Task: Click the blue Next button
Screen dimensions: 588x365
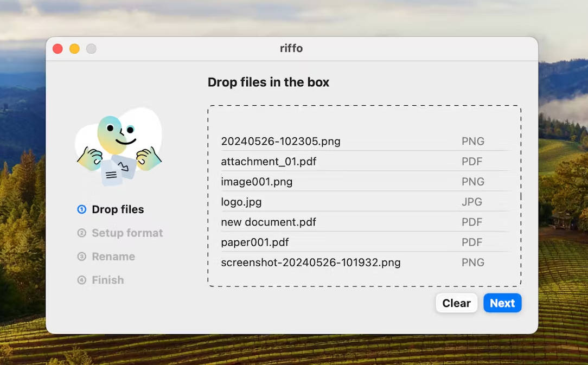Action: pos(502,303)
